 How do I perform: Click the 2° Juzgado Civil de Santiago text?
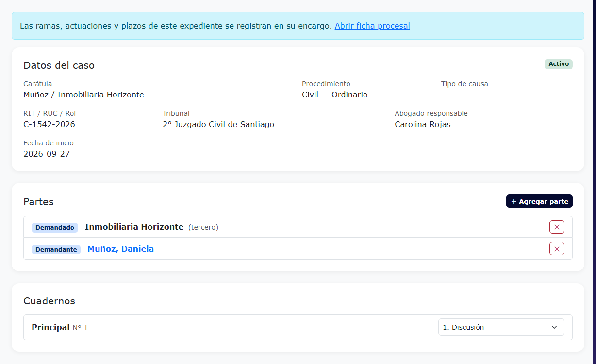[x=218, y=124]
